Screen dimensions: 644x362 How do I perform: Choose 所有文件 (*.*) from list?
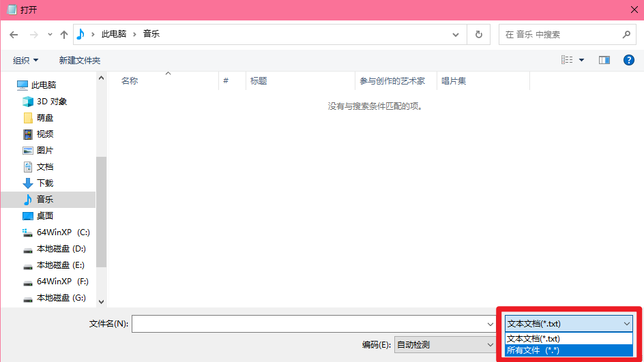pyautogui.click(x=569, y=350)
